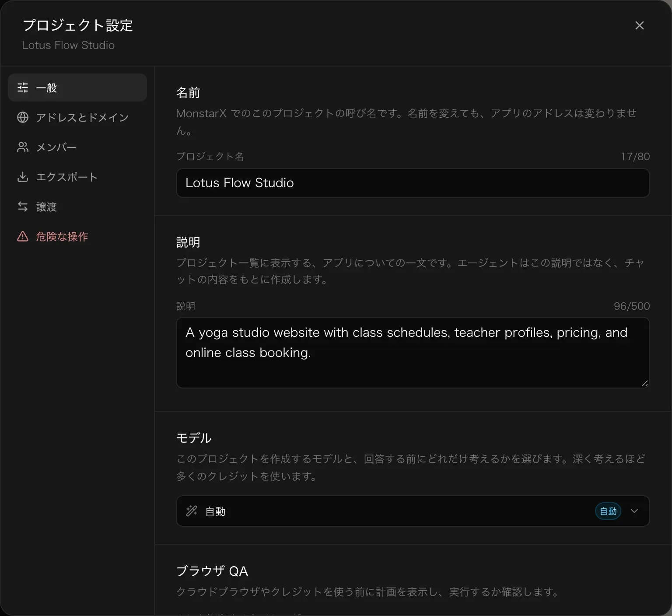Click the magic wand icon in model selector

192,511
